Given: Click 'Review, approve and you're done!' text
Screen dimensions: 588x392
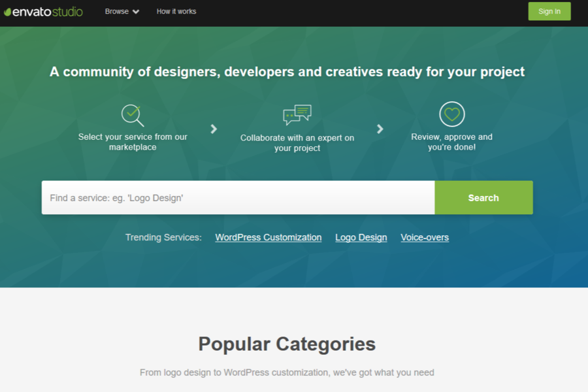Looking at the screenshot, I should 452,142.
